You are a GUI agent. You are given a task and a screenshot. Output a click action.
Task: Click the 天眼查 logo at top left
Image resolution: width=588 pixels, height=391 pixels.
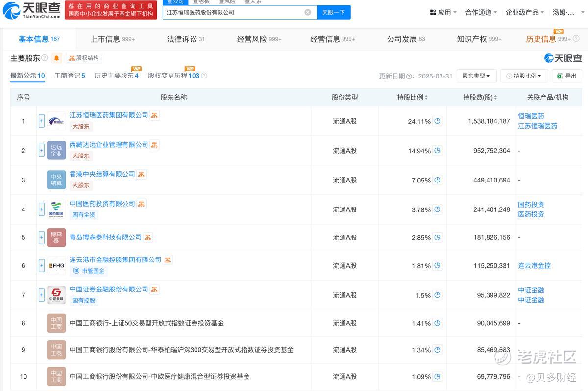[32, 10]
